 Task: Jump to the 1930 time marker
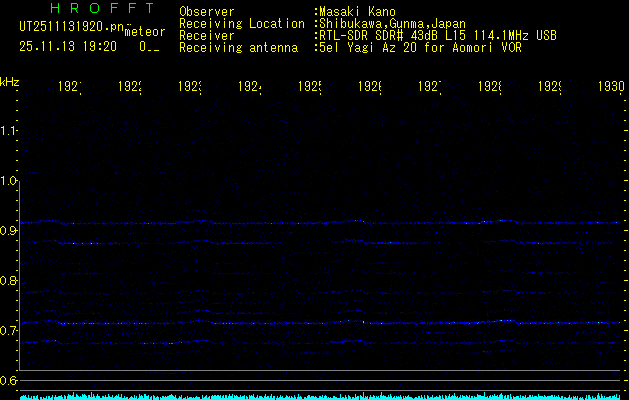611,87
